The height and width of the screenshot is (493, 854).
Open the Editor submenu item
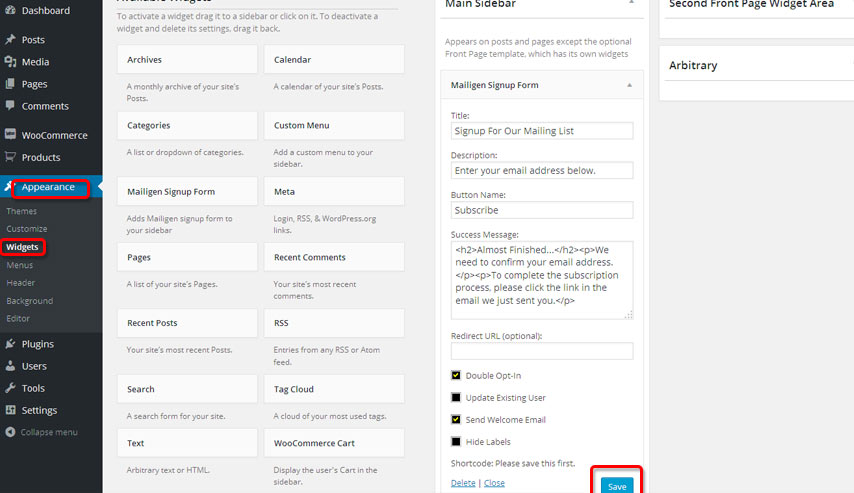pos(18,318)
